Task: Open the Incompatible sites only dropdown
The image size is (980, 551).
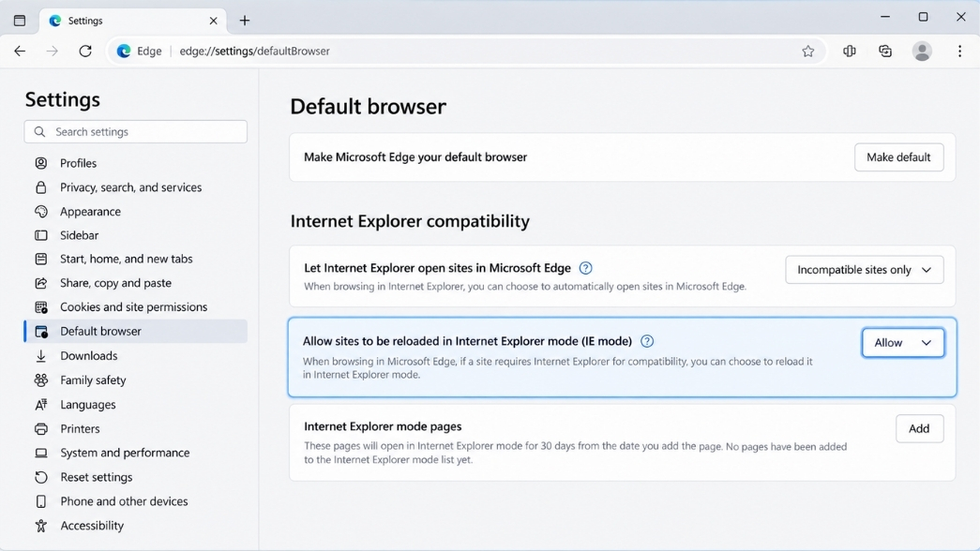Action: 865,270
